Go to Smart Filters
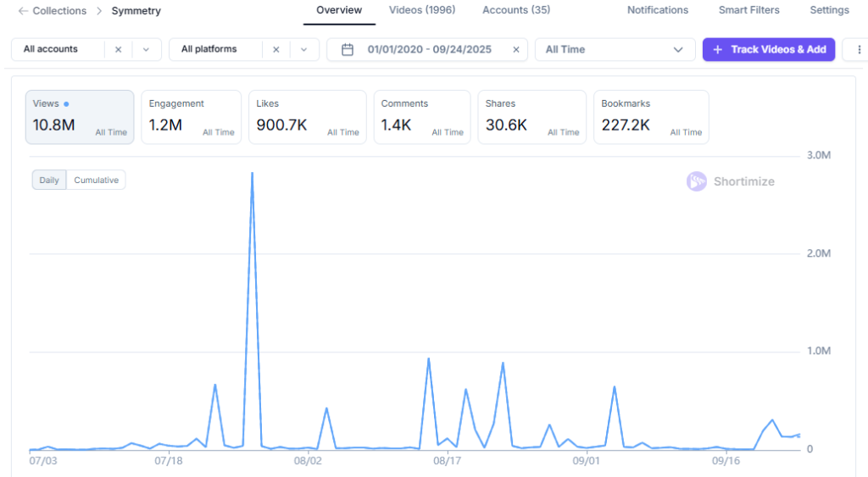Viewport: 868px width, 477px height. coord(748,11)
